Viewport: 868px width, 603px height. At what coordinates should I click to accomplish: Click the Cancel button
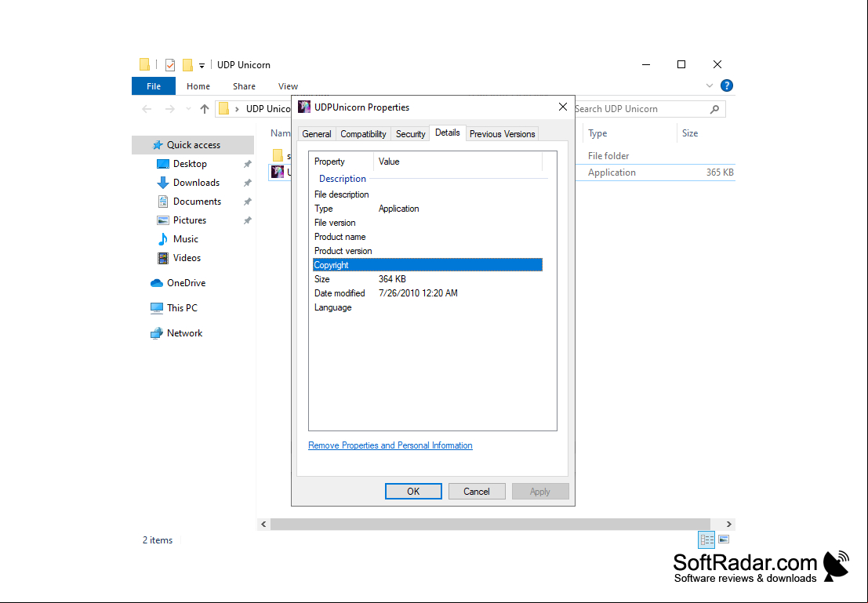477,491
